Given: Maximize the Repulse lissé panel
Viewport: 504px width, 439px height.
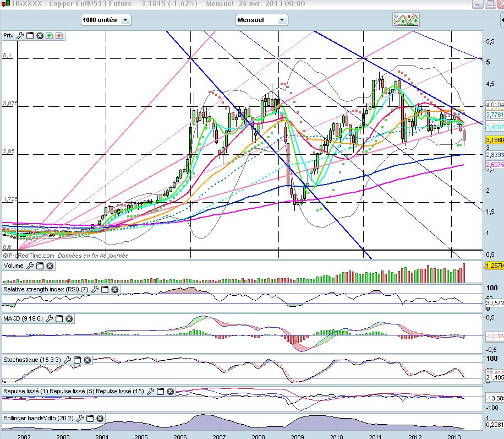Looking at the screenshot, I should coord(161,392).
